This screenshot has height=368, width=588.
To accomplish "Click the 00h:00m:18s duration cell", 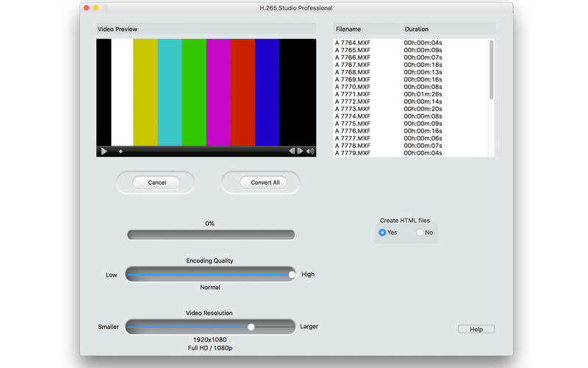I will click(x=423, y=65).
